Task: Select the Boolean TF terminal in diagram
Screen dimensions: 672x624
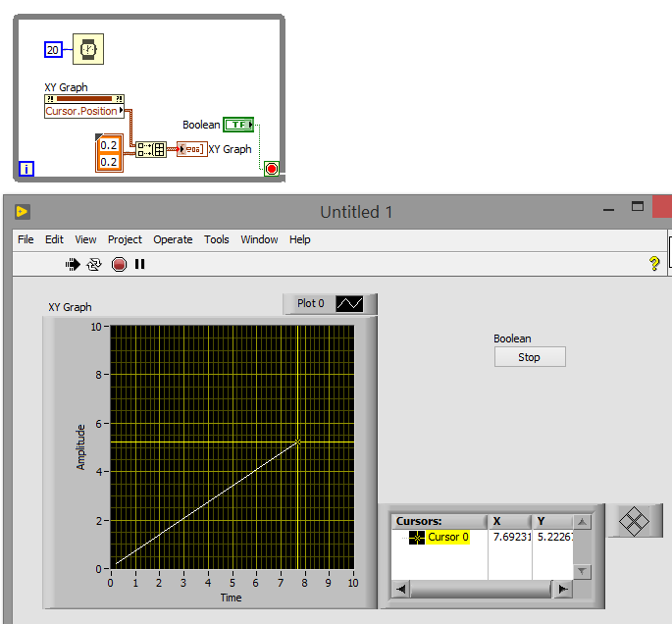Action: 238,125
